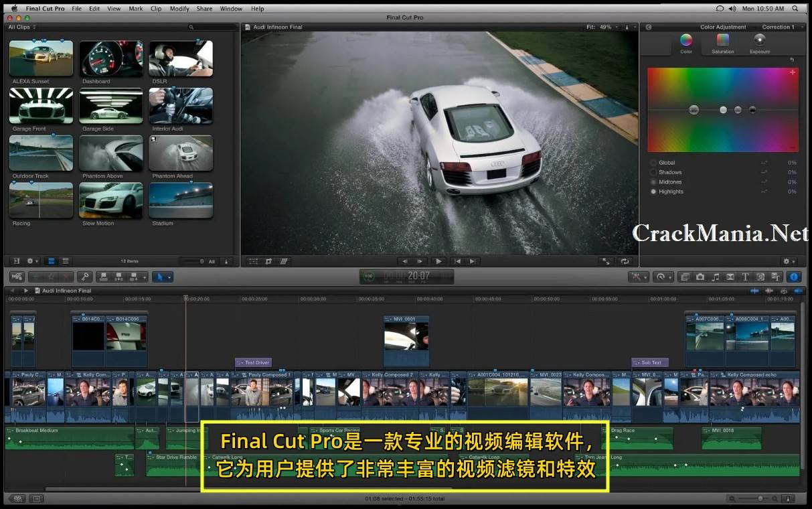Step back one frame in viewer
This screenshot has height=509, width=812.
(x=404, y=261)
